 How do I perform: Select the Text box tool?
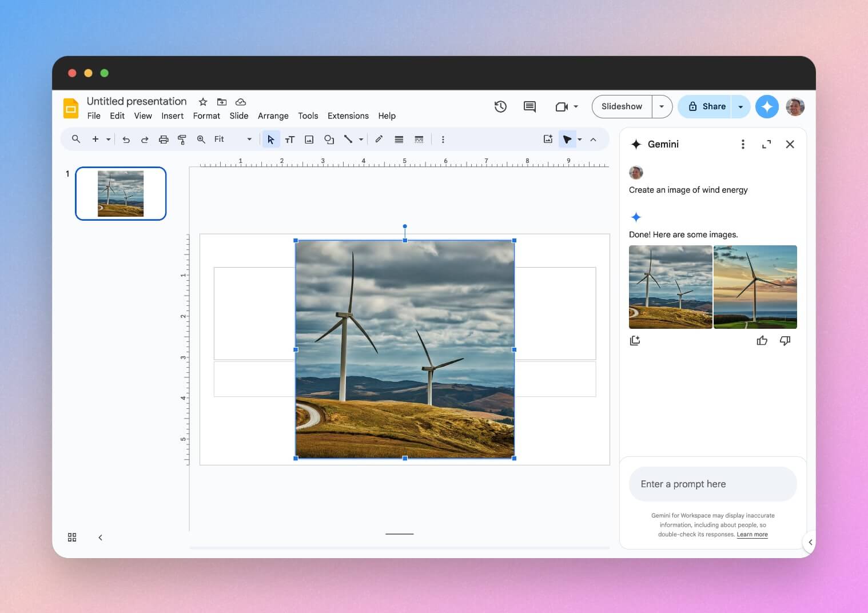(x=290, y=139)
